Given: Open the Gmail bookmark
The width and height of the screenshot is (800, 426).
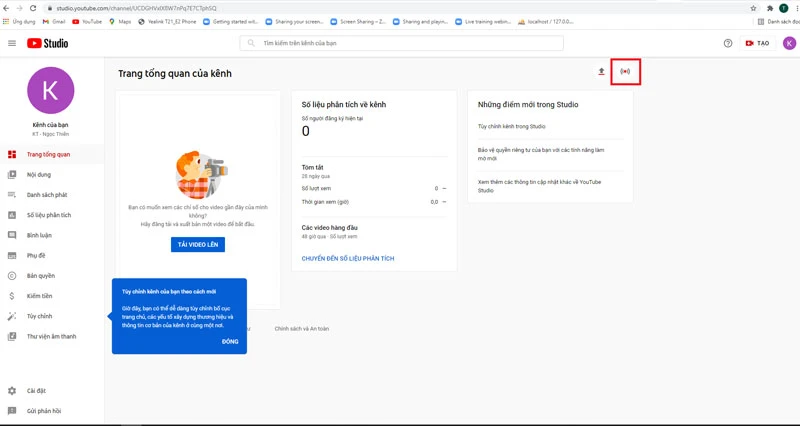Looking at the screenshot, I should pyautogui.click(x=54, y=22).
